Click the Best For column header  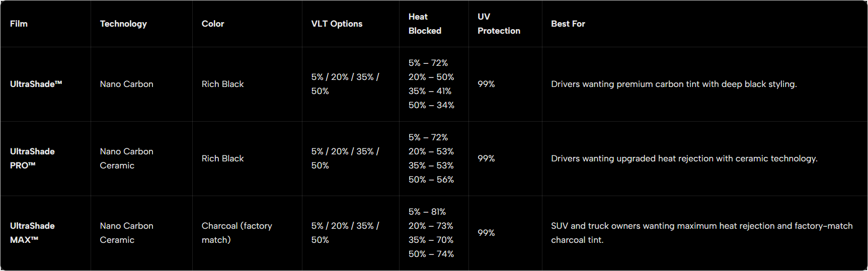coord(568,24)
